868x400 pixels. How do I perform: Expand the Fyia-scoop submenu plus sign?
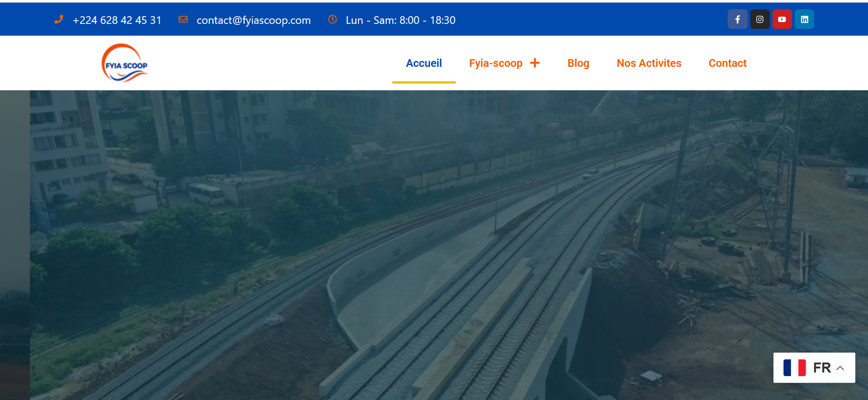[x=535, y=63]
